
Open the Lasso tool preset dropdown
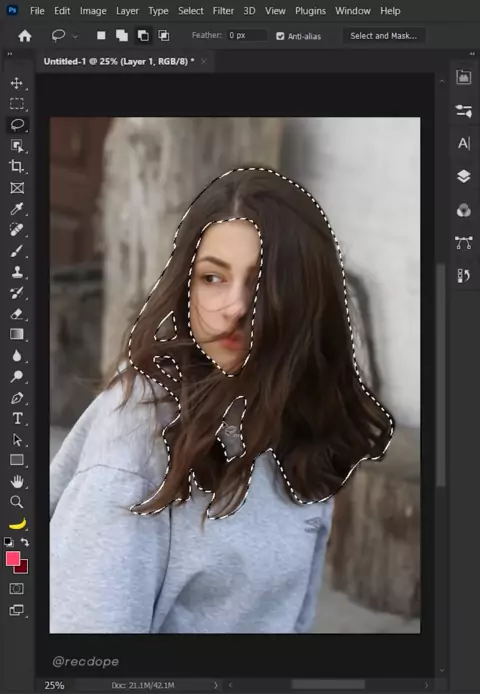tap(75, 36)
